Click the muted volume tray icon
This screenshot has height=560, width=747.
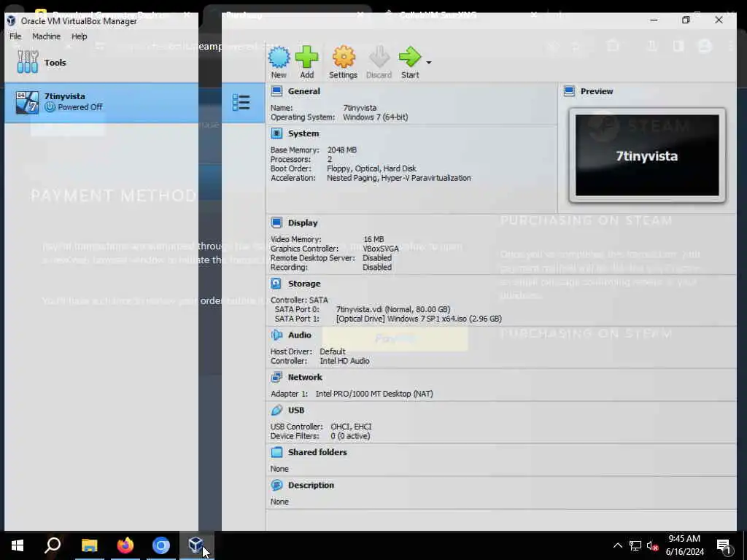coord(653,545)
